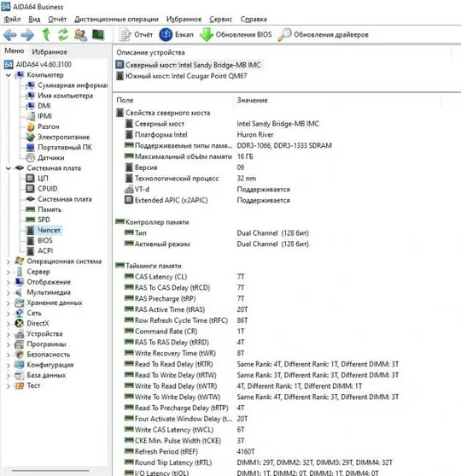
Task: Open the Отчёт menu
Action: click(57, 19)
